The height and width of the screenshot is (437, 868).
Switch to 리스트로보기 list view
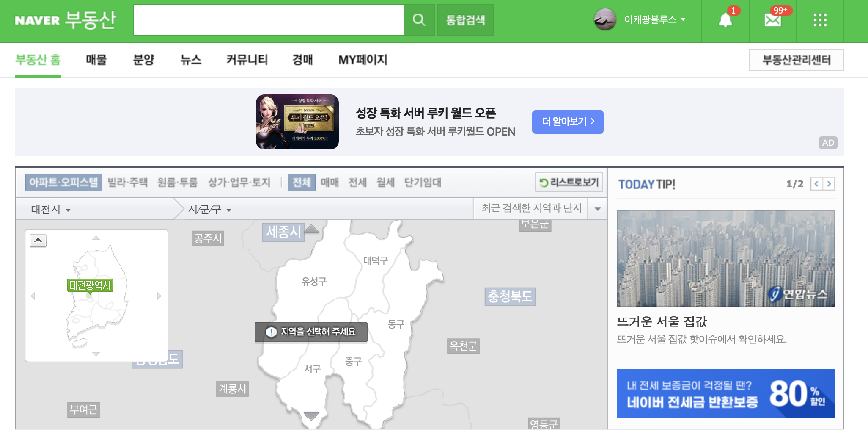(569, 183)
